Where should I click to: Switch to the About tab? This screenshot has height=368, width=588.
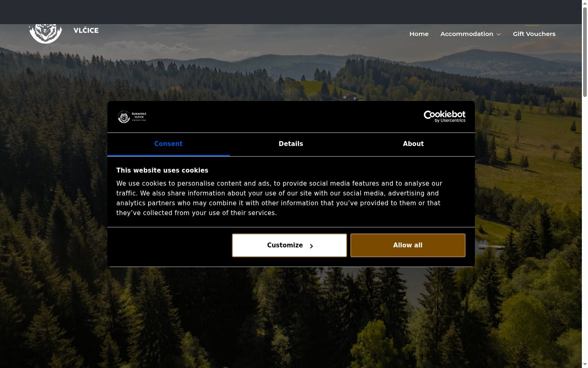(x=413, y=144)
